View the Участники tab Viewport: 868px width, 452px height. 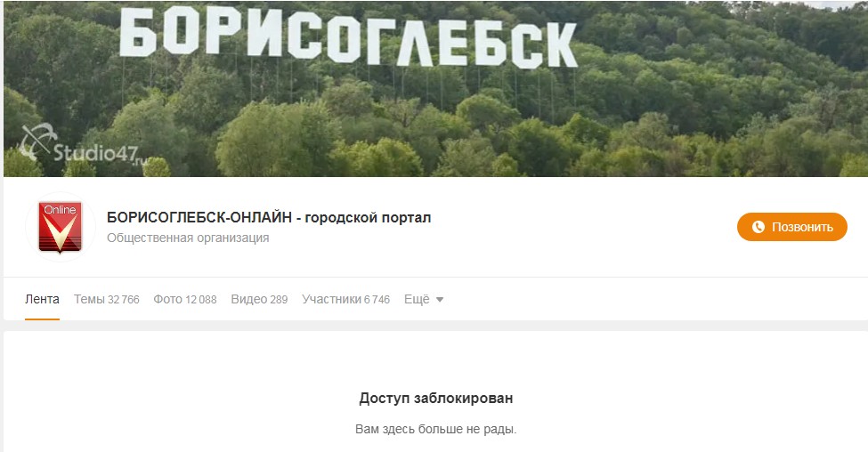[x=346, y=299]
